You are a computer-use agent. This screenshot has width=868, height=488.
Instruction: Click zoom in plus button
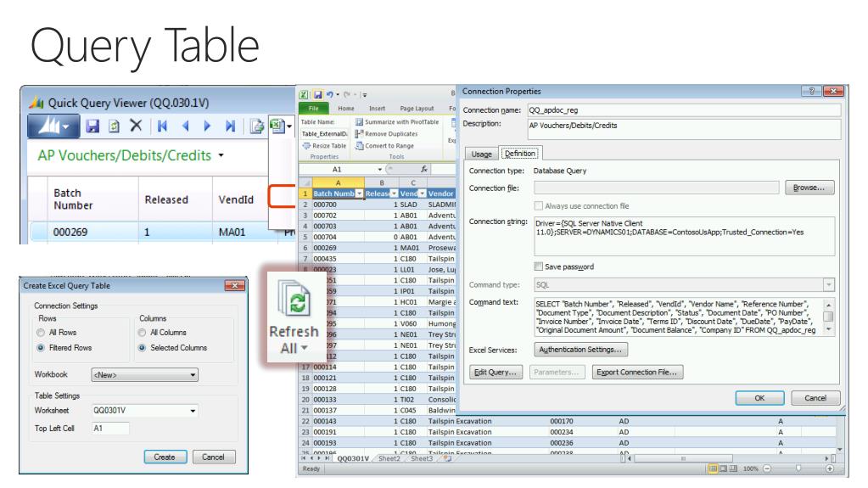(x=830, y=468)
